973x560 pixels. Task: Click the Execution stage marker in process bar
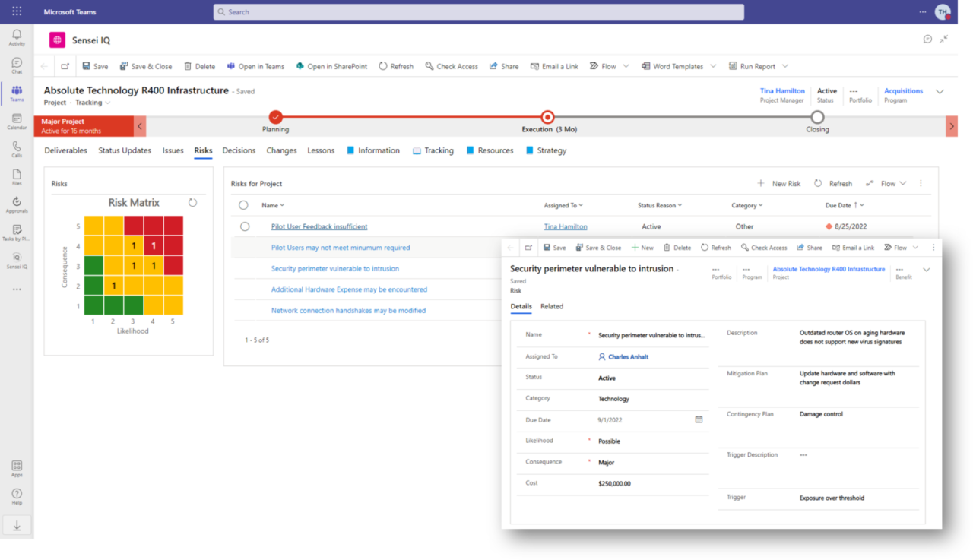pos(547,117)
